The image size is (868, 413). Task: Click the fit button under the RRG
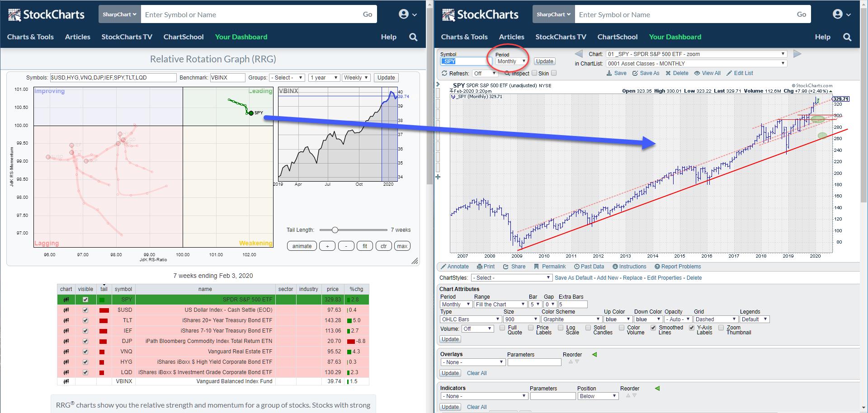click(365, 246)
